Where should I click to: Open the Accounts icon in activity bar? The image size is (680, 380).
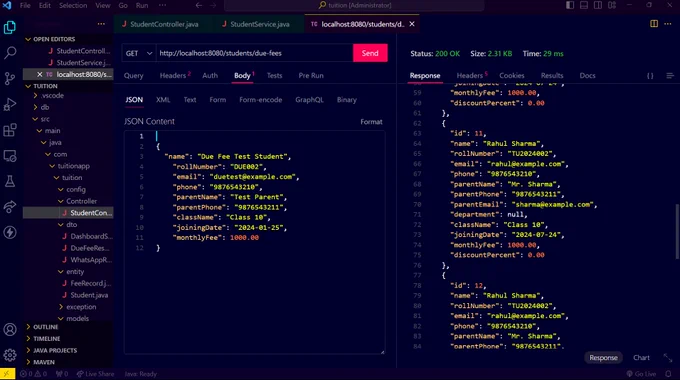coord(10,329)
